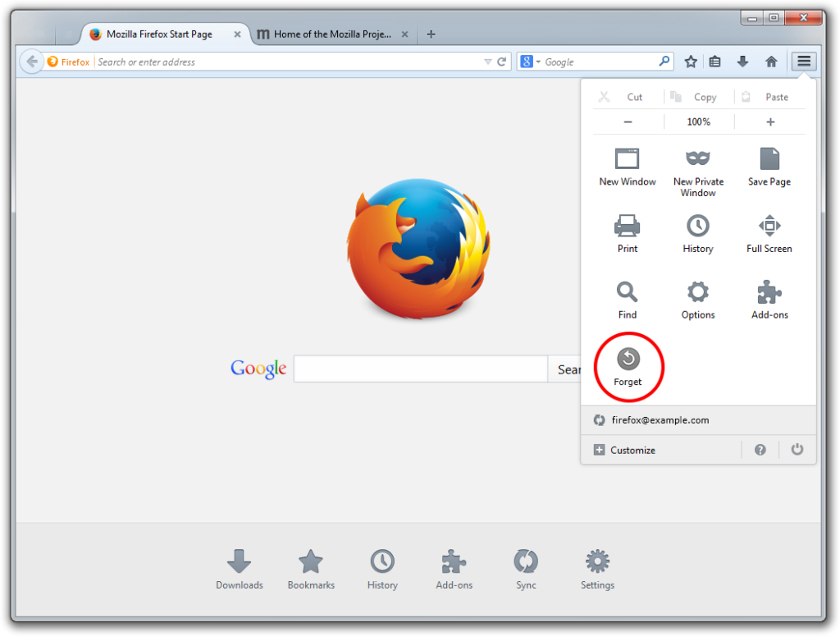Image resolution: width=840 pixels, height=637 pixels.
Task: Open the Downloads arrow in toolbar
Action: coord(742,62)
